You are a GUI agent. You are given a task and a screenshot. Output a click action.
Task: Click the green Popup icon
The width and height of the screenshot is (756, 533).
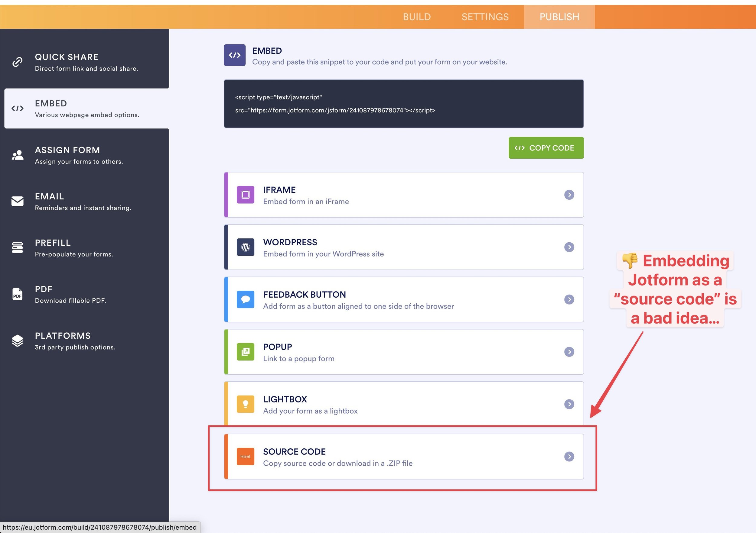pyautogui.click(x=245, y=352)
